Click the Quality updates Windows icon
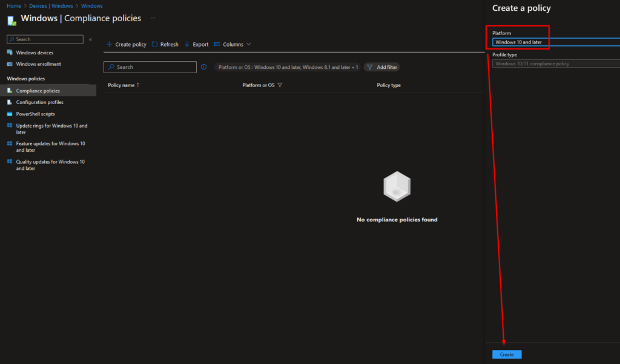620x364 pixels. 10,161
